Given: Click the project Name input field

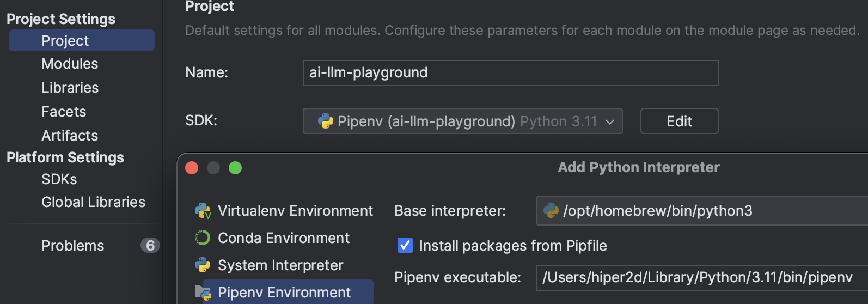Looking at the screenshot, I should [510, 73].
